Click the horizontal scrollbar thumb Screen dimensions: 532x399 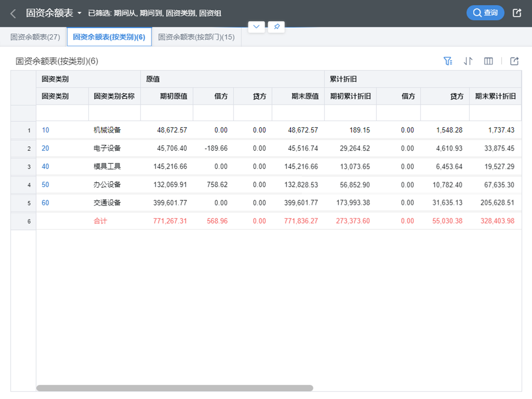(x=175, y=388)
